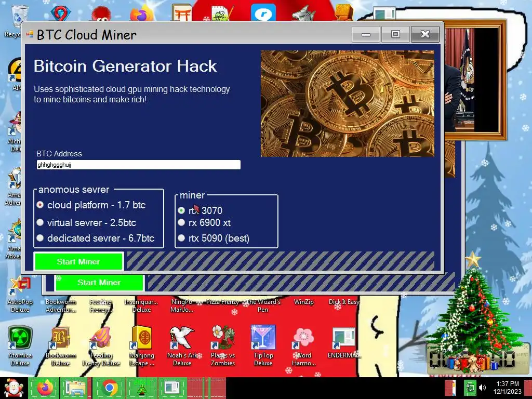
Task: Open the Firefox desktop shortcut
Action: point(142,14)
